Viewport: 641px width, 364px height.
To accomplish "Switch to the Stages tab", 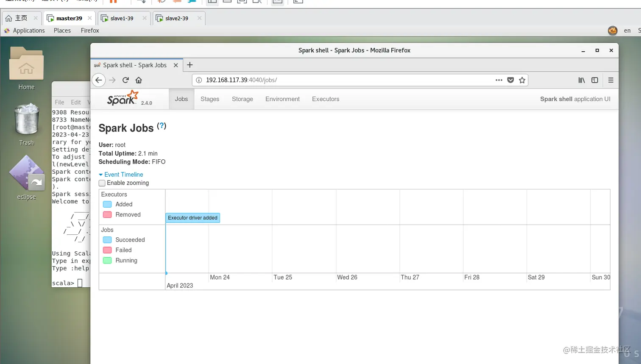I will pyautogui.click(x=210, y=99).
